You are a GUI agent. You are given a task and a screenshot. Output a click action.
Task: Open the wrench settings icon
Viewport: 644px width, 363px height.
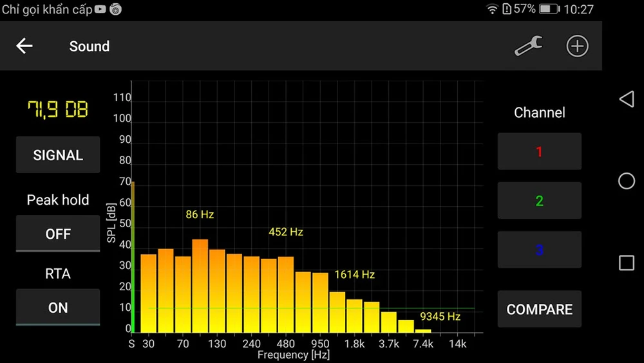(x=528, y=46)
